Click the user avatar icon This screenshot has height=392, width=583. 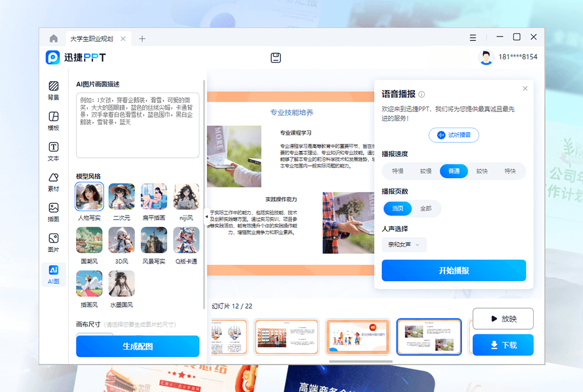pyautogui.click(x=485, y=57)
